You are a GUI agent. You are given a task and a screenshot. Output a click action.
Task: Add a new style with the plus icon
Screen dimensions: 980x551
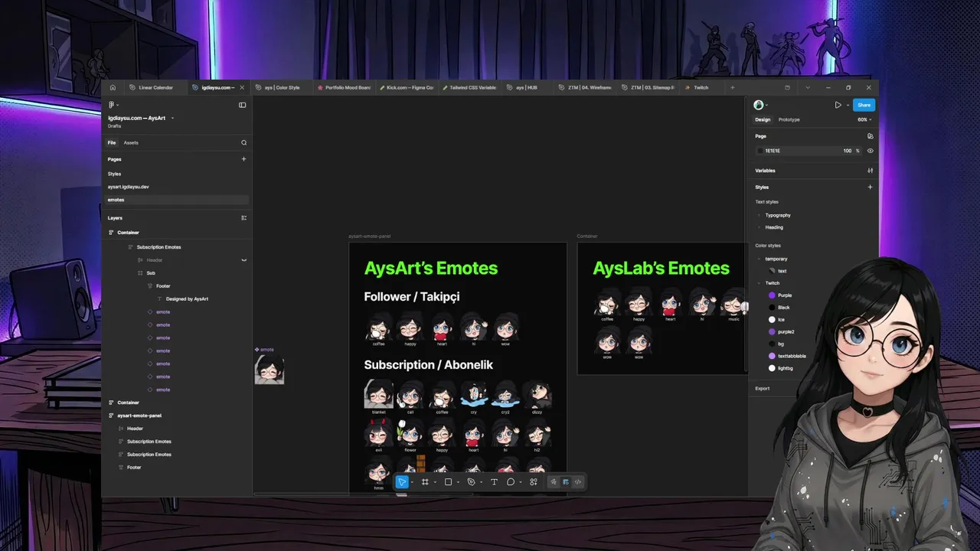coord(871,187)
